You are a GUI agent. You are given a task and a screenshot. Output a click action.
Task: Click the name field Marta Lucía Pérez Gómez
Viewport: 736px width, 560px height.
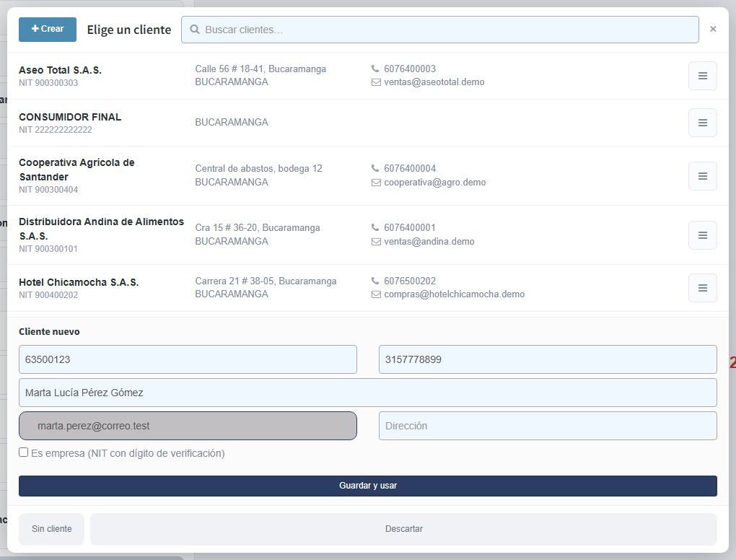(x=368, y=393)
